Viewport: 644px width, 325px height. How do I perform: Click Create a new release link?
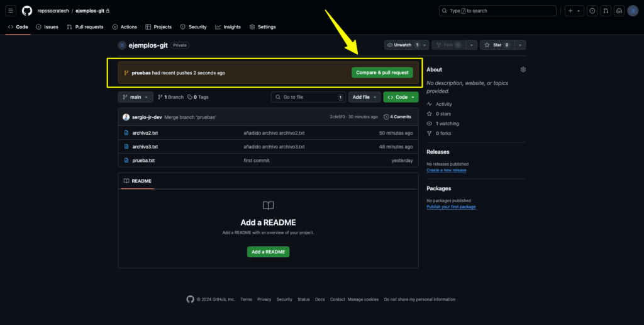coord(447,170)
